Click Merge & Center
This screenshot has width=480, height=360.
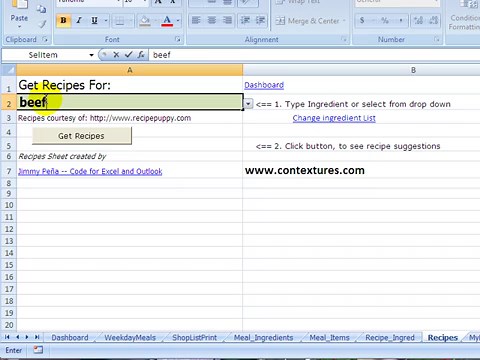point(307,21)
